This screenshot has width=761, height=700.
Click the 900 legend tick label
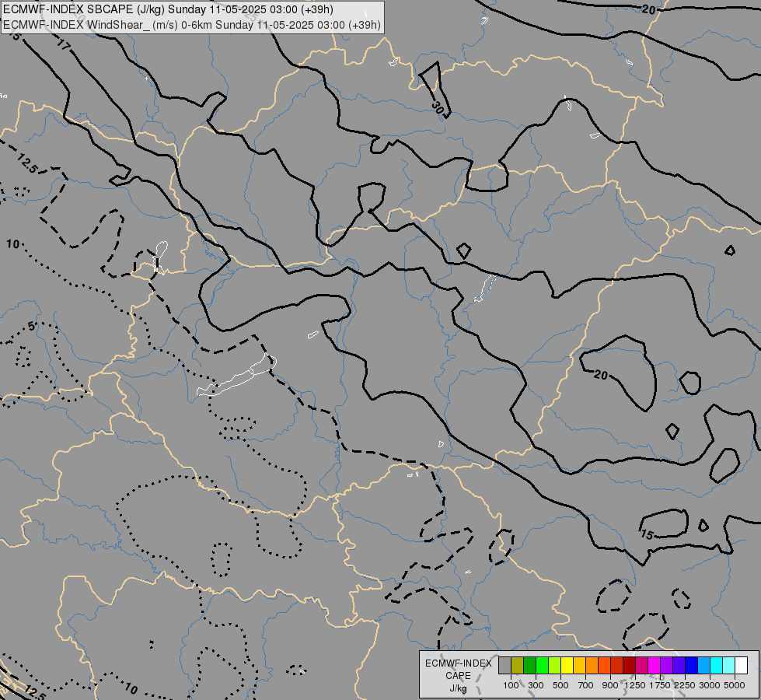[610, 685]
